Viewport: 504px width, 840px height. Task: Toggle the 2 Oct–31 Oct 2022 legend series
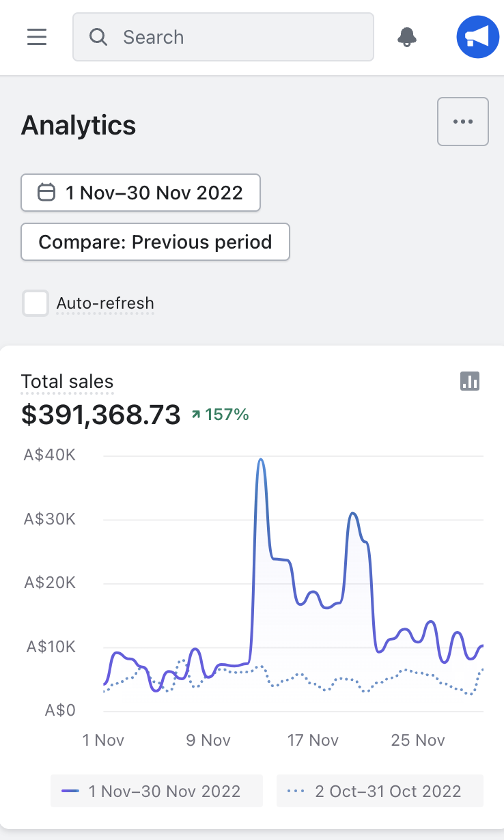click(x=380, y=792)
